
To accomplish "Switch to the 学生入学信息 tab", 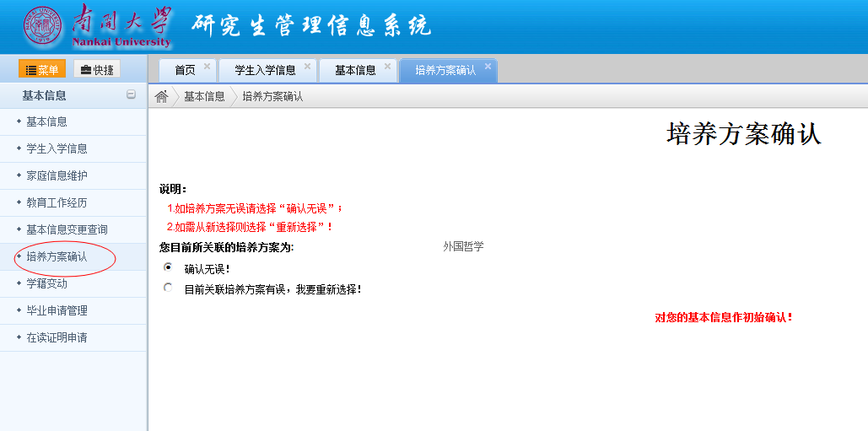I will point(265,71).
